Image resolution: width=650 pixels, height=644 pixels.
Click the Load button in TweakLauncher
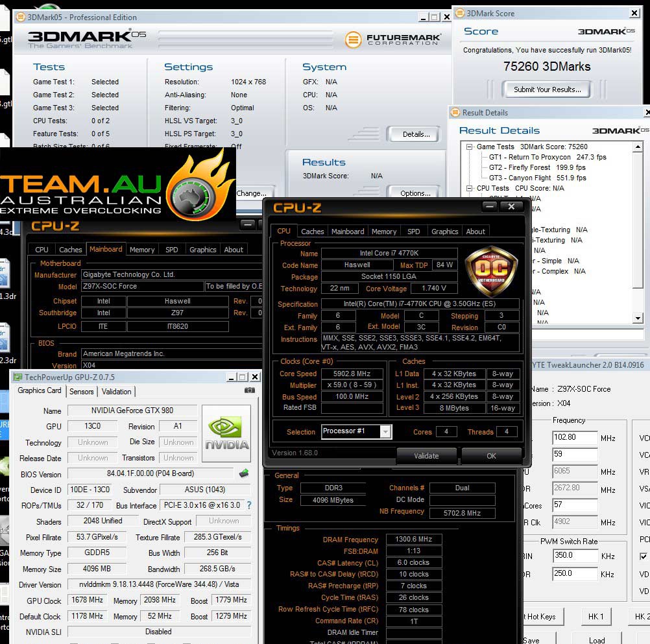pos(597,639)
